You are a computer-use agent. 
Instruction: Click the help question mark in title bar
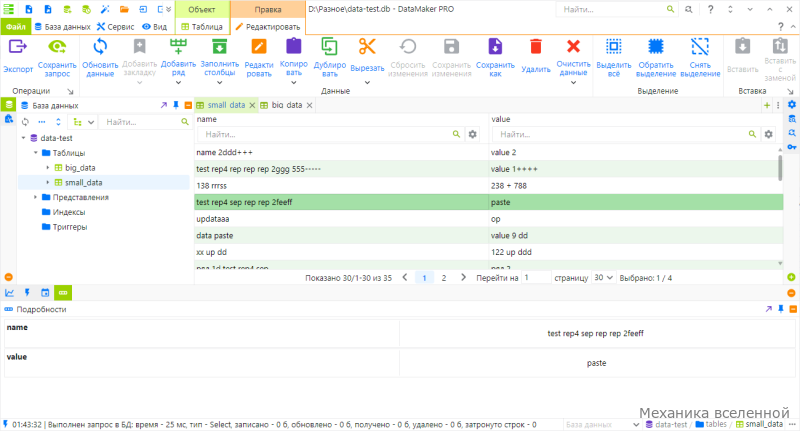point(710,9)
